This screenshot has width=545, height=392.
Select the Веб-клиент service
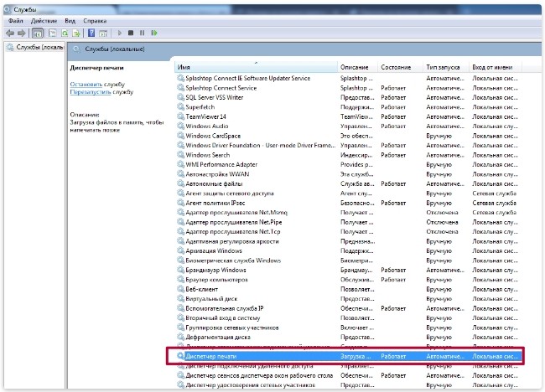[349, 289]
